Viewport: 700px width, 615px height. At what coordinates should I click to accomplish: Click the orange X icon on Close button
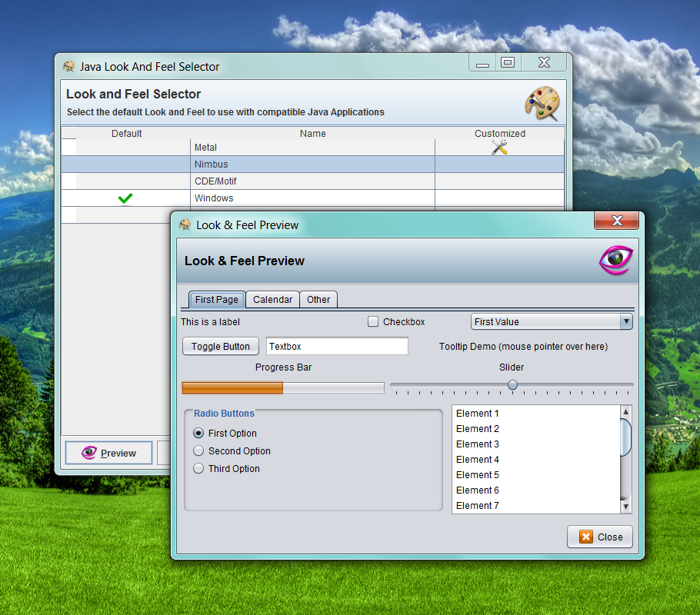(x=585, y=537)
